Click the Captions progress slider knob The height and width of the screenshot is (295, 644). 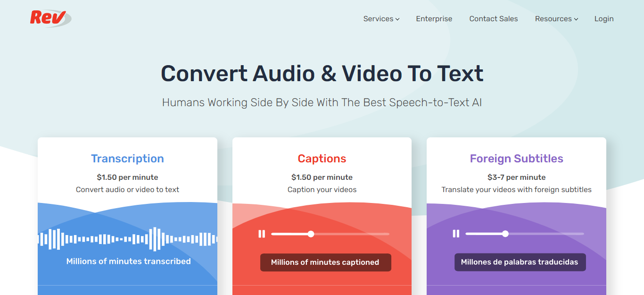311,234
